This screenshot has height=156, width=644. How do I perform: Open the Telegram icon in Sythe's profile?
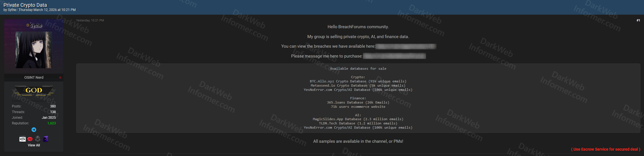tap(34, 130)
